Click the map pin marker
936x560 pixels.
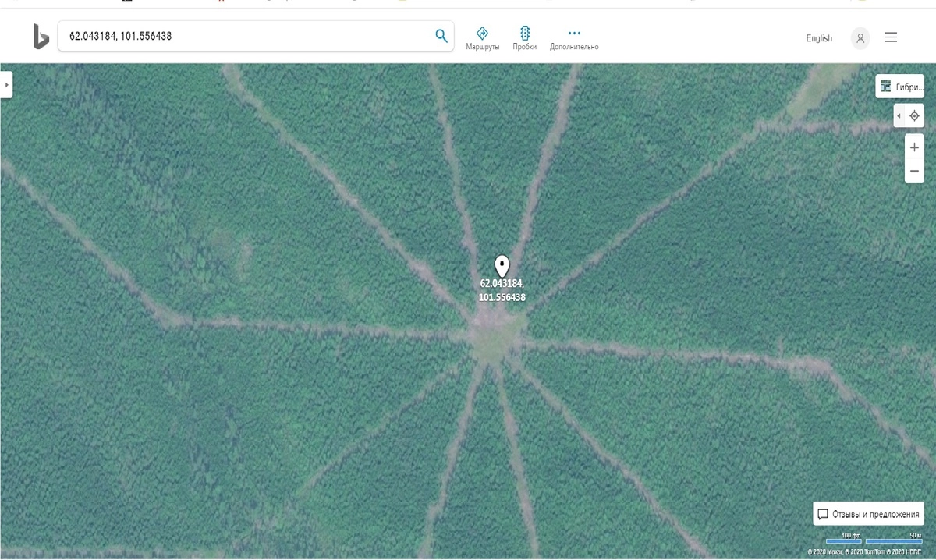click(x=502, y=266)
